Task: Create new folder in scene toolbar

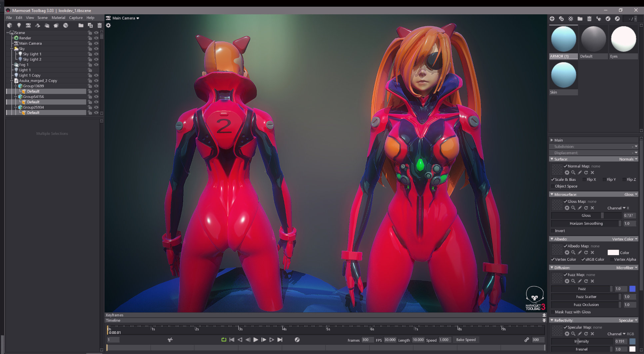Action: pyautogui.click(x=81, y=25)
